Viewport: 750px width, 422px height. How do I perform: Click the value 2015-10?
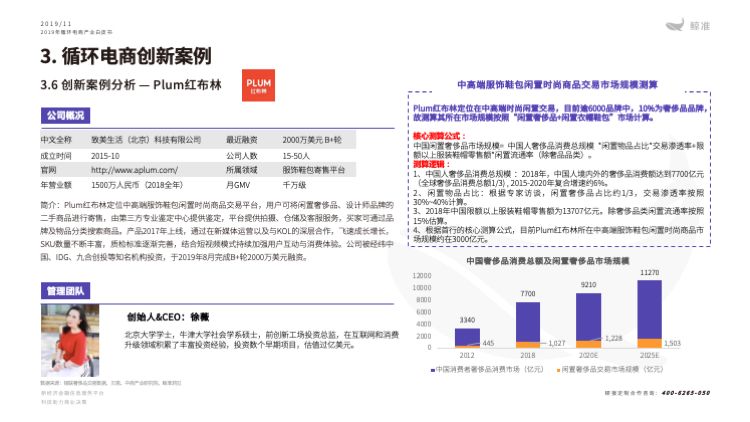(x=105, y=156)
